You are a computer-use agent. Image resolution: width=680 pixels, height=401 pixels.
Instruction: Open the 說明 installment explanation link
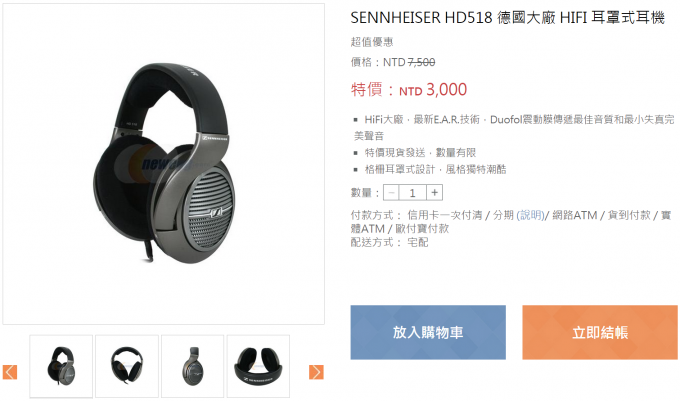pos(530,215)
